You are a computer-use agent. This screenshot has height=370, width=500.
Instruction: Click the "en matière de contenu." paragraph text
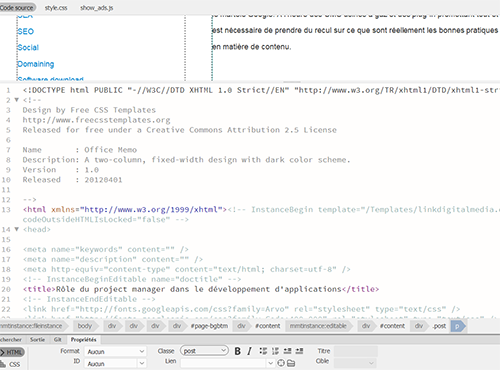(252, 47)
